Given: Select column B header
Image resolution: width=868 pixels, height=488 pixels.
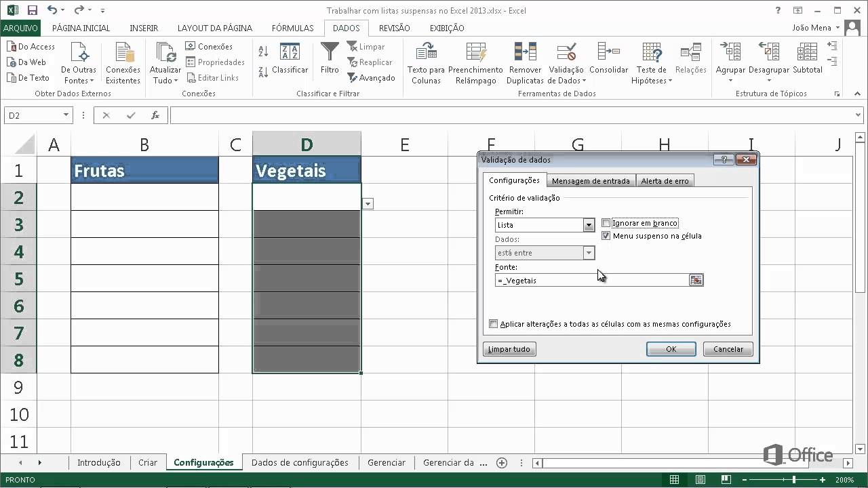Looking at the screenshot, I should click(x=144, y=144).
